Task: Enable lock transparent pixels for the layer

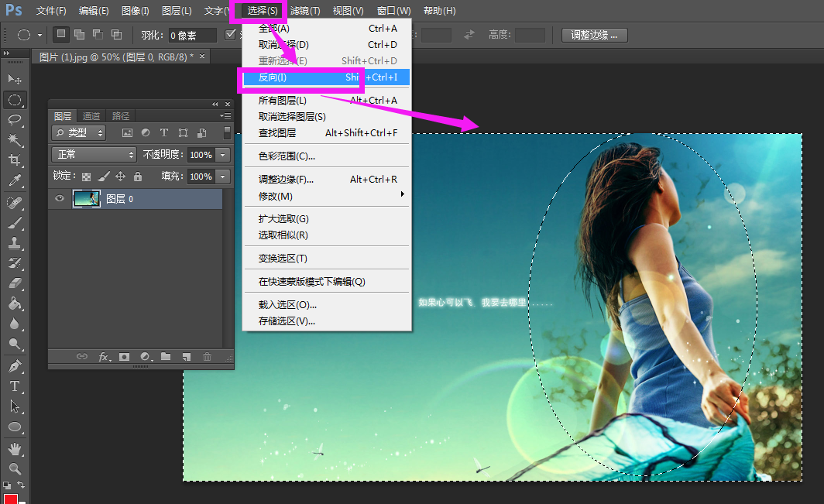Action: (x=86, y=176)
